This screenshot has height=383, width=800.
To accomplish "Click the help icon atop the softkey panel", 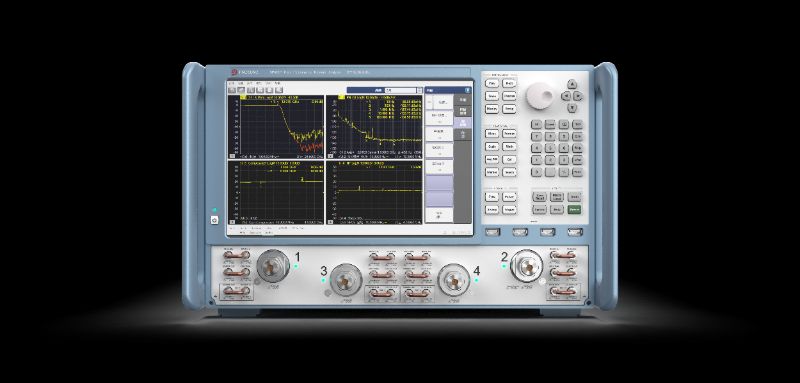I will (x=467, y=90).
